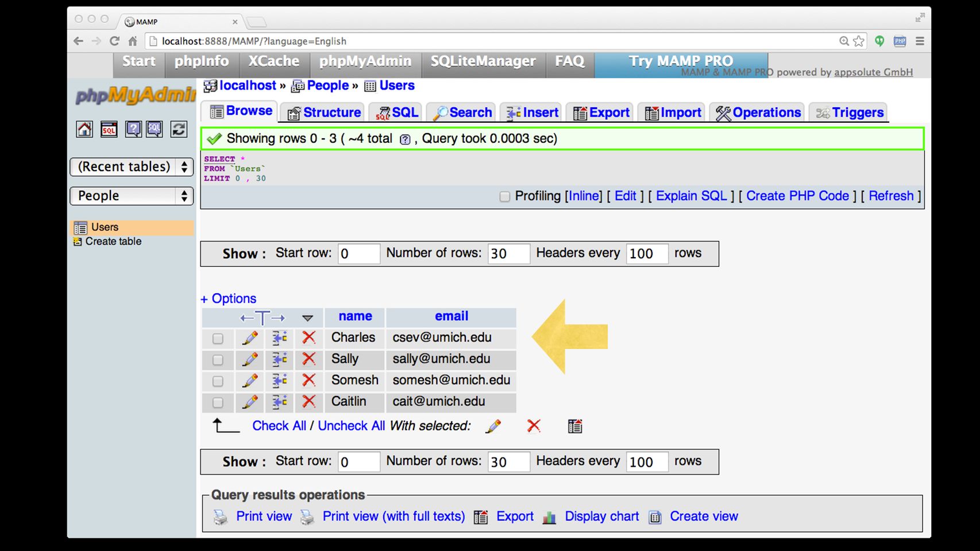Screen dimensions: 980x551
Task: Enable the Profiling checkbox
Action: 505,197
